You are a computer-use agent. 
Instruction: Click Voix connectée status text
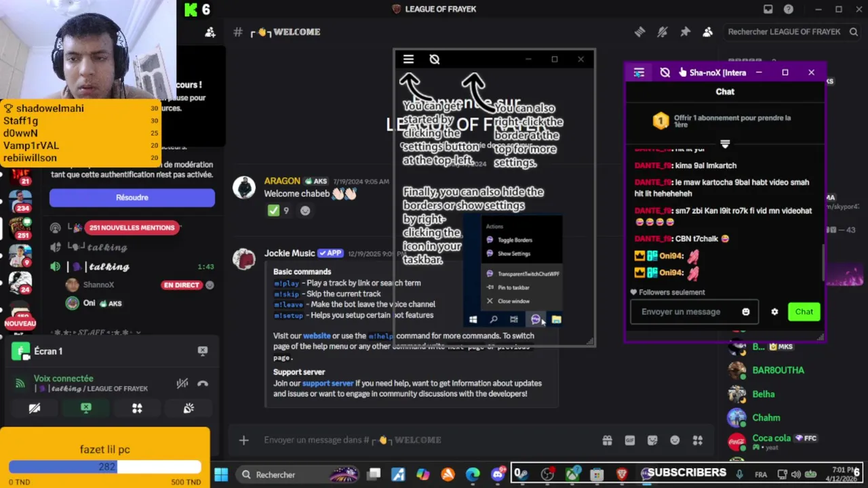(x=64, y=379)
